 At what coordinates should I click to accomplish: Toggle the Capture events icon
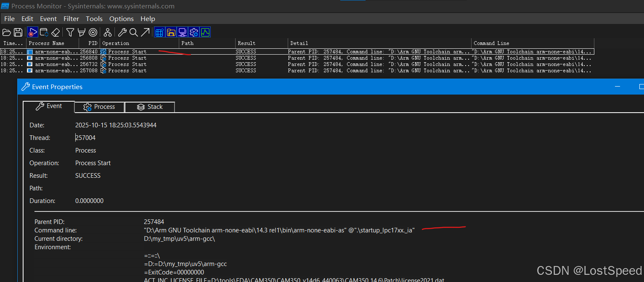32,32
